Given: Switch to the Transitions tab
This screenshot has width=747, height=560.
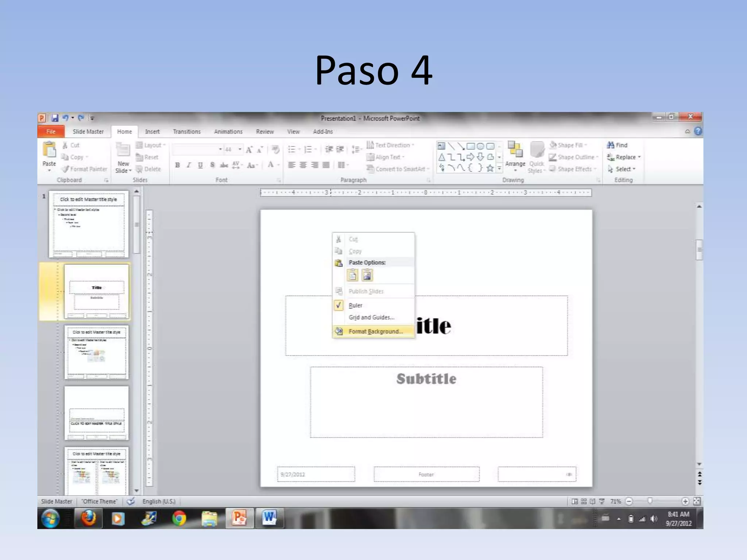Looking at the screenshot, I should [187, 132].
